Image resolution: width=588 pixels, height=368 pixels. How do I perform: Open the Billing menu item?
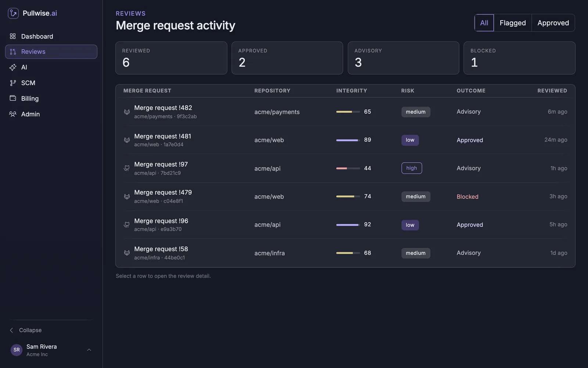coord(51,98)
